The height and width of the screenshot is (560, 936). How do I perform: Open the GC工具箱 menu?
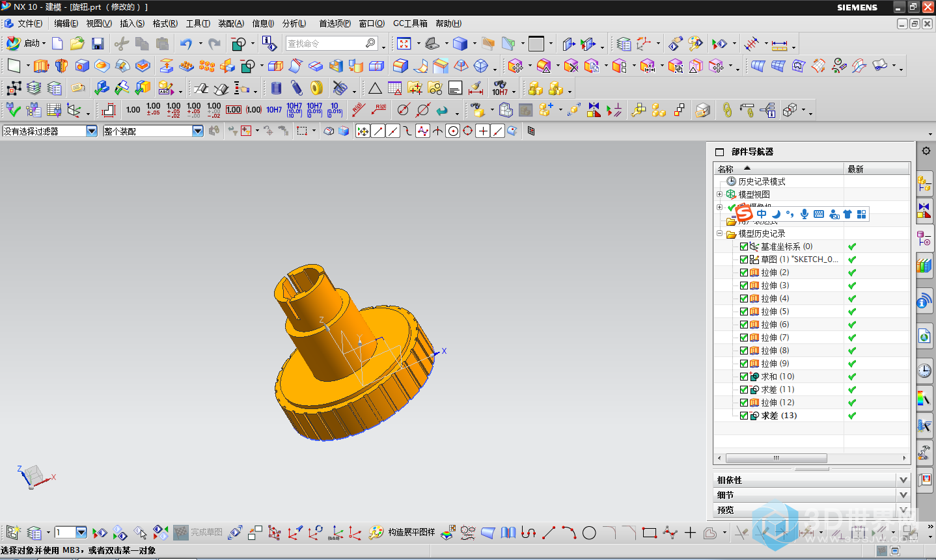pos(410,23)
